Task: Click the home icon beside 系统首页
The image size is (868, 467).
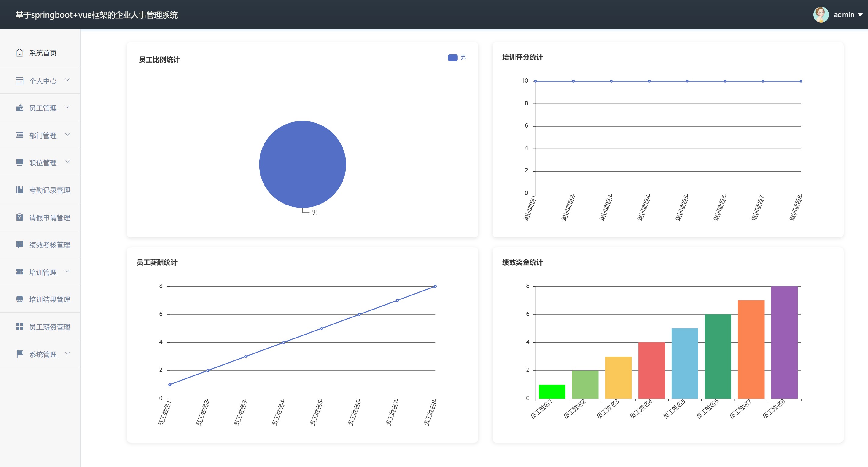Action: point(20,53)
